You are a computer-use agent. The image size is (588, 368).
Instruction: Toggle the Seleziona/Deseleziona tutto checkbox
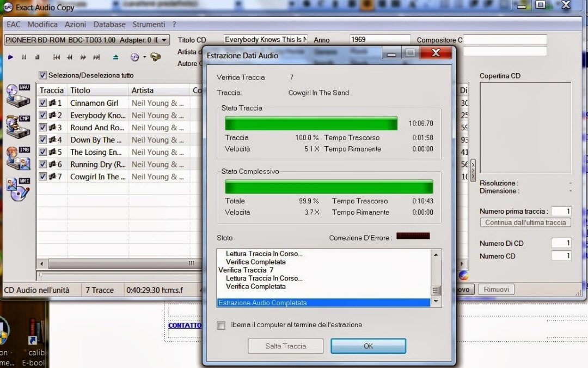click(x=42, y=75)
